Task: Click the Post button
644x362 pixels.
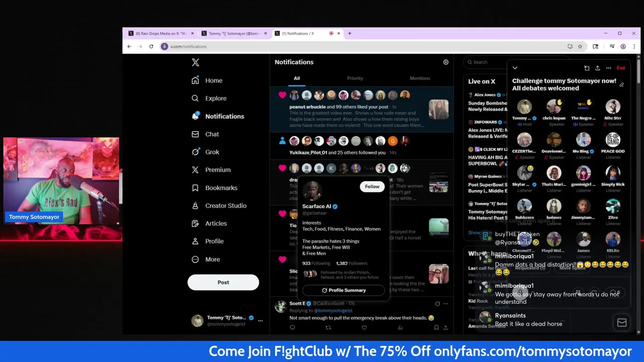Action: (x=223, y=283)
